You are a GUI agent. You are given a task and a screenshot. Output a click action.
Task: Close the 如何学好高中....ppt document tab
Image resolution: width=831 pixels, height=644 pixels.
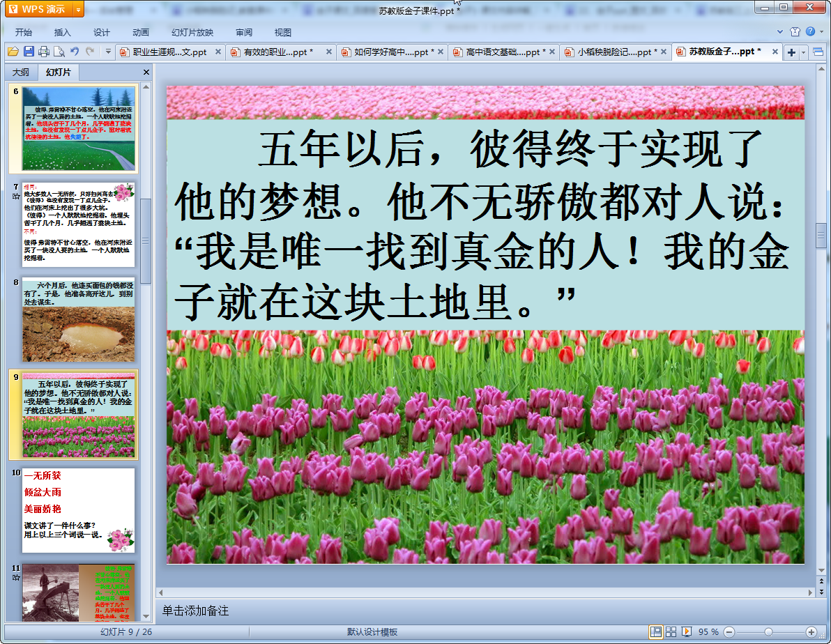tap(441, 52)
